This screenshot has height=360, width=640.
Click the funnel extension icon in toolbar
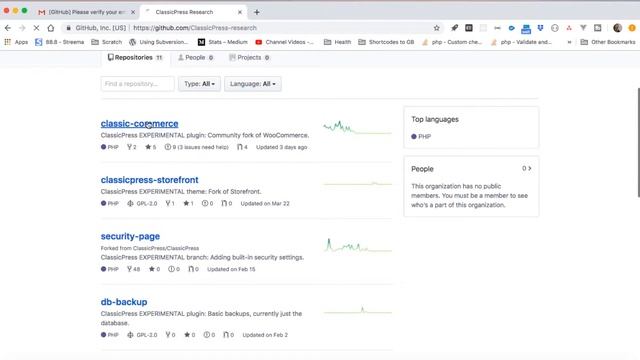pos(583,28)
